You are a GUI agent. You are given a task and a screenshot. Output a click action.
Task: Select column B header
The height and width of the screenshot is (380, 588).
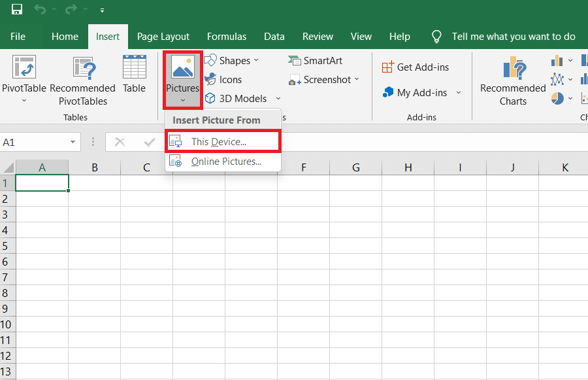[95, 167]
